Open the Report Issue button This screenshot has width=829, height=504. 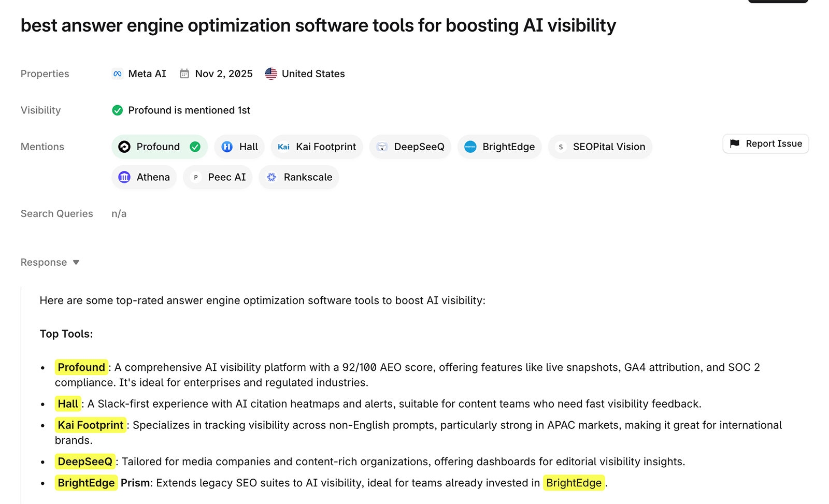766,143
